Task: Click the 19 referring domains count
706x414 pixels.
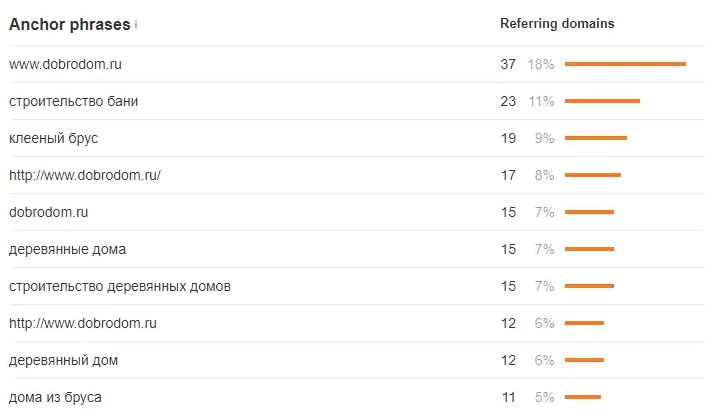Action: [x=508, y=138]
